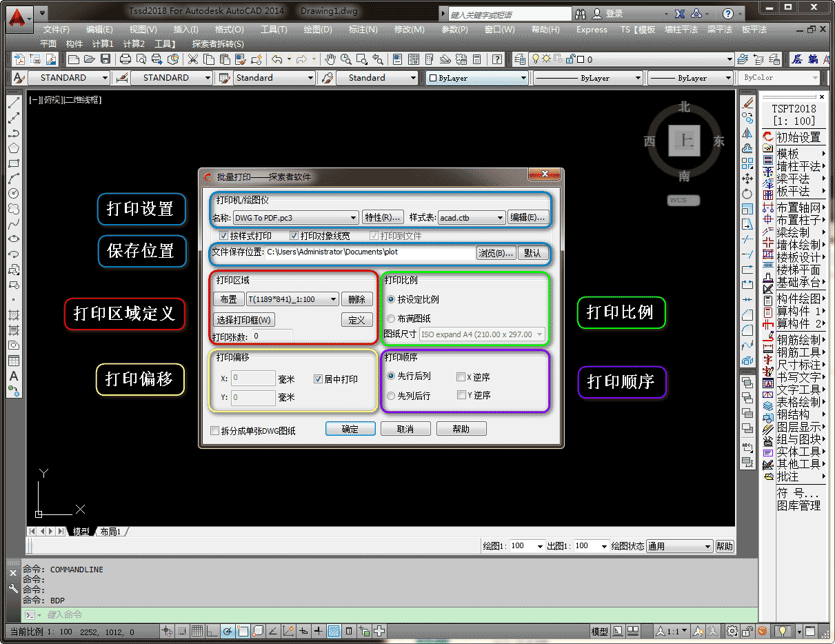Open the 绘图(D) menu
Screen dimensions: 835x644
click(317, 30)
